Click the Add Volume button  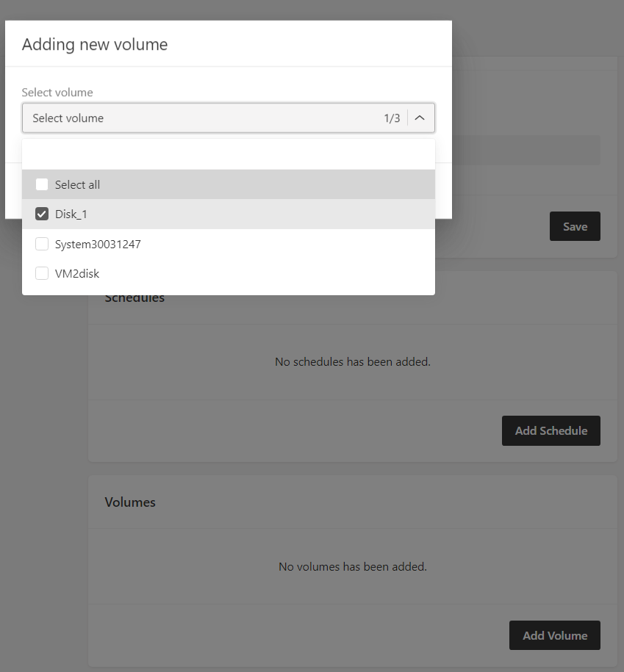pos(554,635)
